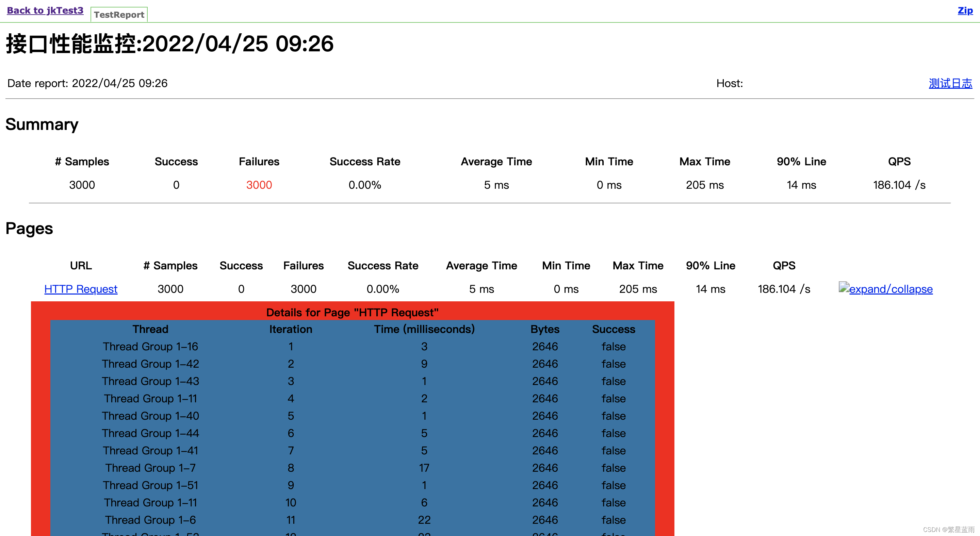This screenshot has height=536, width=980.
Task: Click the Details for Page "HTTP Request" heading
Action: 352,313
